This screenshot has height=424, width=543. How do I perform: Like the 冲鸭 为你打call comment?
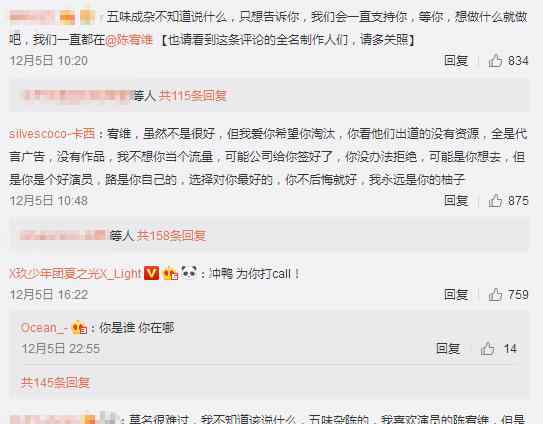pos(495,295)
